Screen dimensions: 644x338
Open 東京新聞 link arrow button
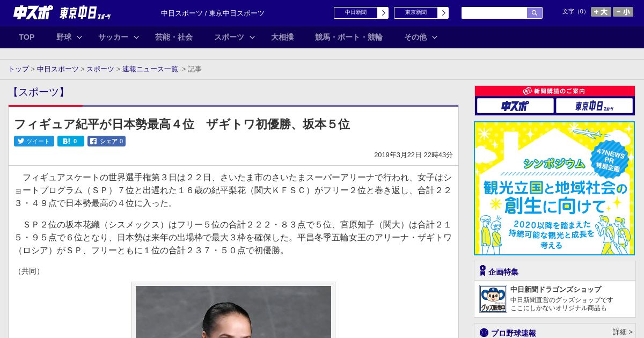pyautogui.click(x=443, y=13)
